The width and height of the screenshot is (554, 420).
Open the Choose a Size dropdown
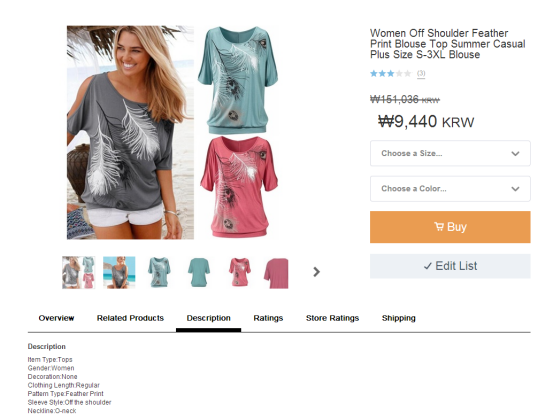click(450, 153)
